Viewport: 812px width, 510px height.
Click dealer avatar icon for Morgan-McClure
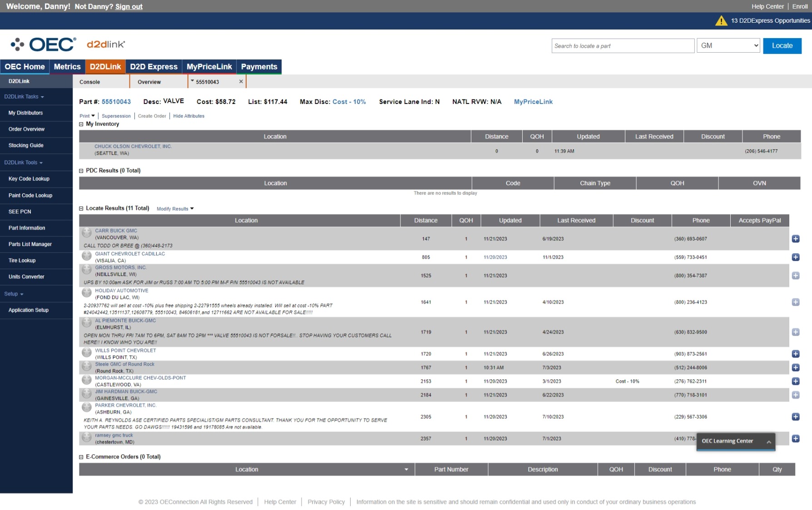(x=87, y=380)
